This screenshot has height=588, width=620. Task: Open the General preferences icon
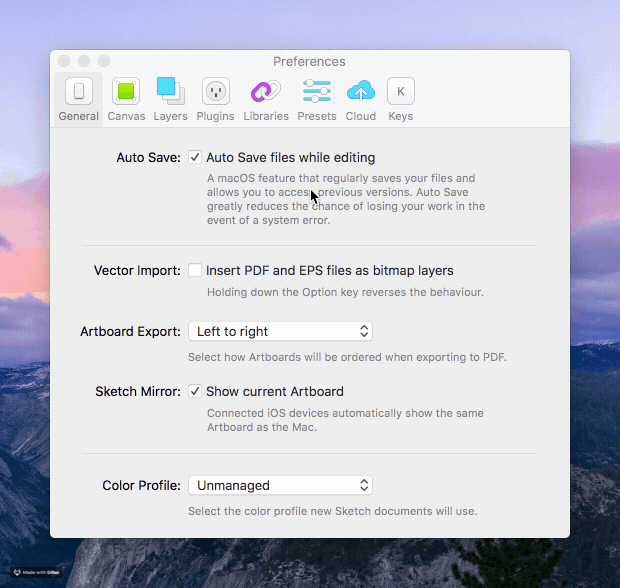pyautogui.click(x=79, y=91)
